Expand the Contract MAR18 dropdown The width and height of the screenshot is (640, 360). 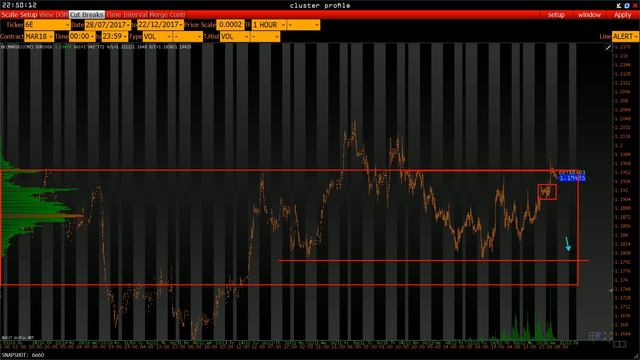tap(39, 37)
